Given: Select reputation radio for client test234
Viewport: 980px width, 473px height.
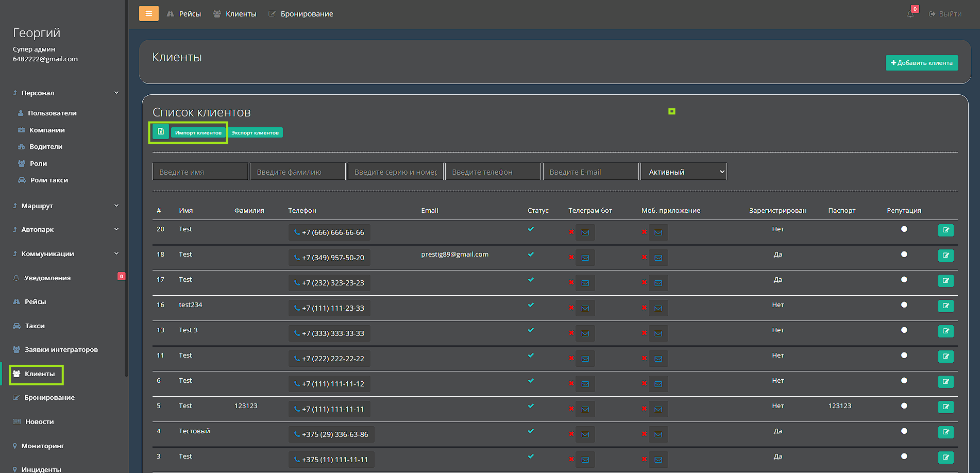Looking at the screenshot, I should (904, 305).
